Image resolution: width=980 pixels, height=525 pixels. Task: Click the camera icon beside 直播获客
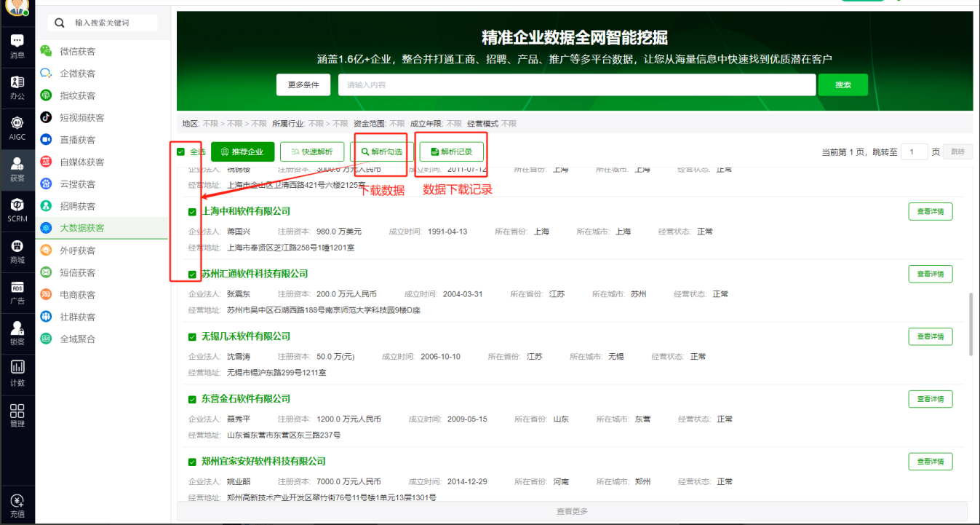[x=46, y=140]
